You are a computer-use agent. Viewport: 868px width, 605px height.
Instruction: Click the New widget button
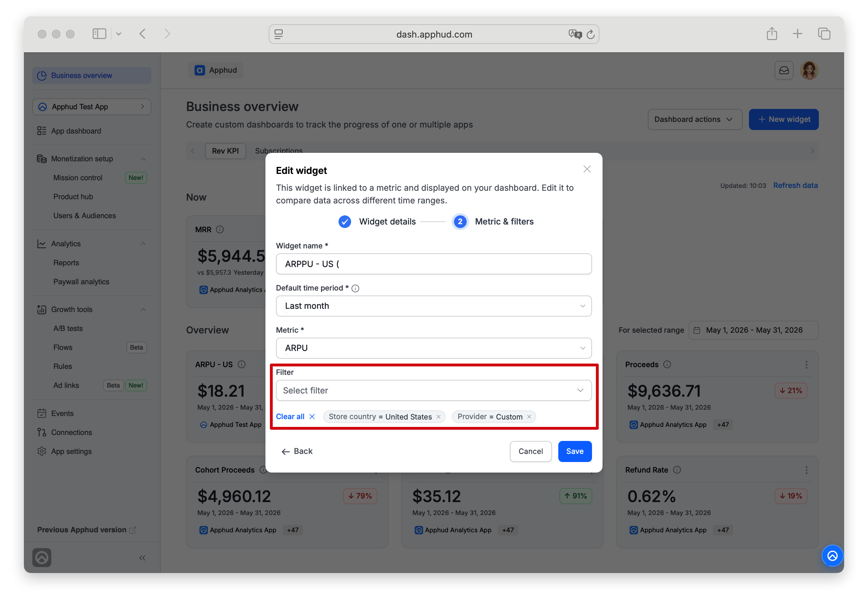[783, 119]
